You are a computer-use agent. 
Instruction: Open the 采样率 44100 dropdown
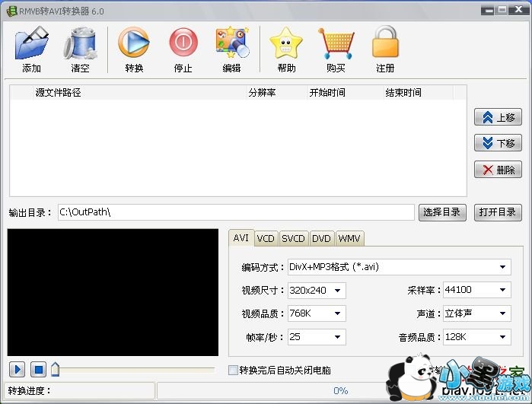(x=477, y=290)
